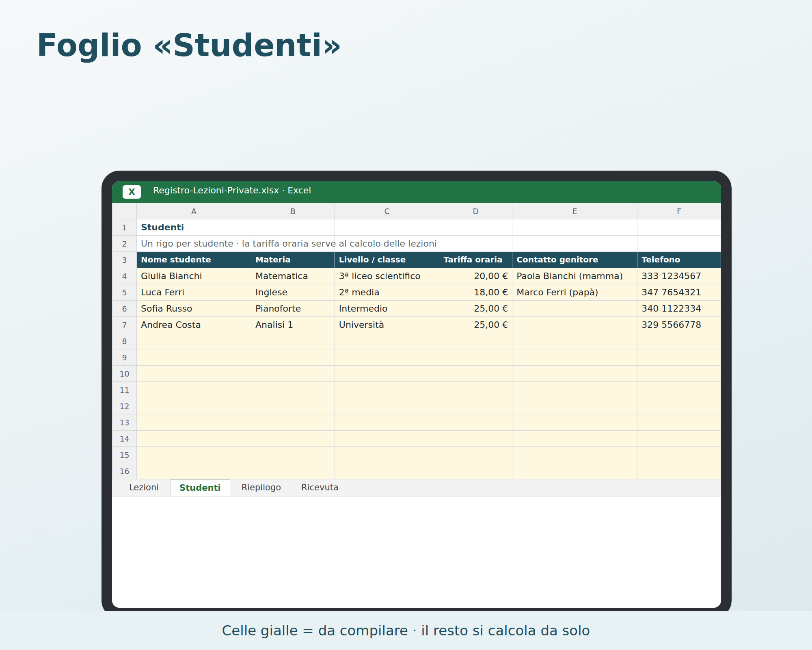The height and width of the screenshot is (650, 812).
Task: Click the 'Livello / classe' header cell
Action: point(387,260)
